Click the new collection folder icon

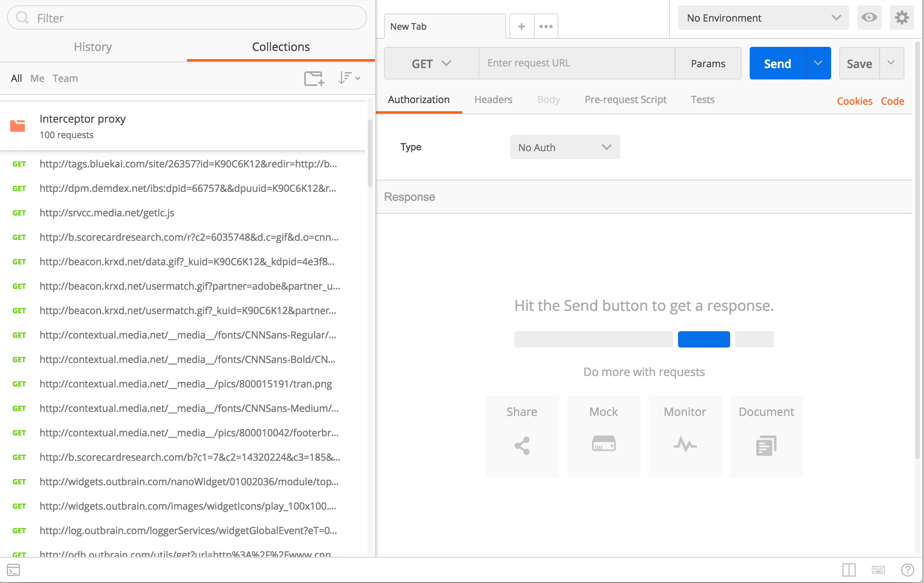(x=314, y=78)
